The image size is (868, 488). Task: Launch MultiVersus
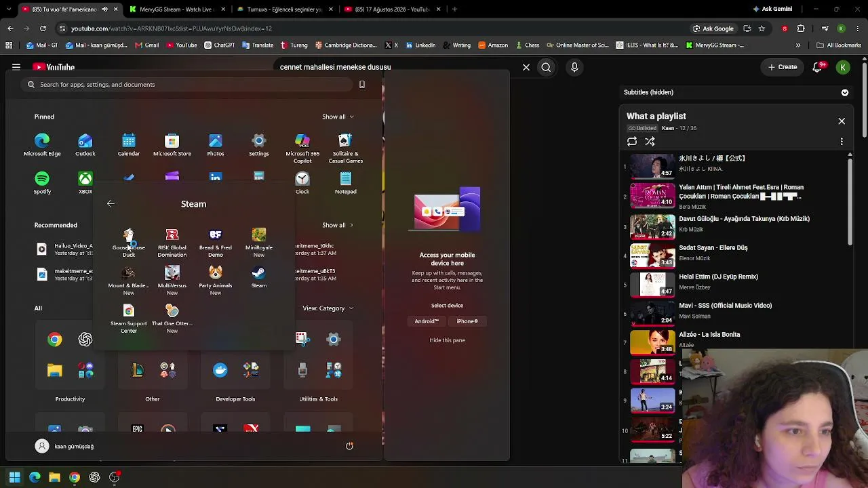pos(172,280)
